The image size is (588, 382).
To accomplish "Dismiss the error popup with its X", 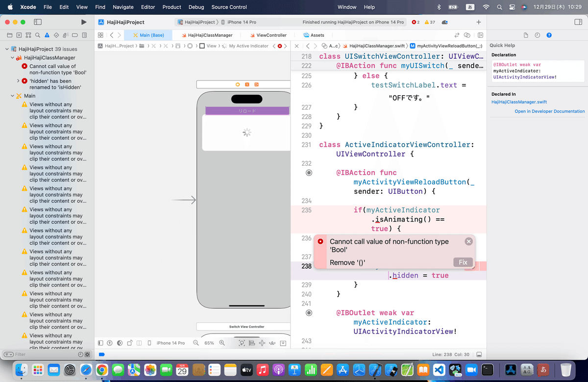I will 469,241.
